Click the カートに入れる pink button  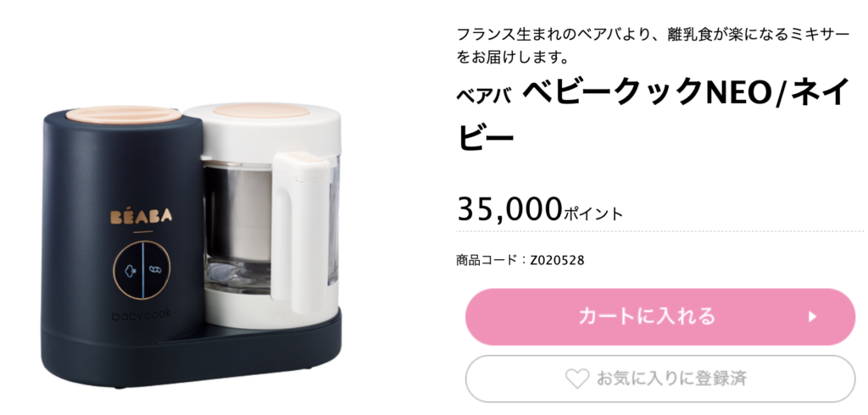pyautogui.click(x=659, y=317)
